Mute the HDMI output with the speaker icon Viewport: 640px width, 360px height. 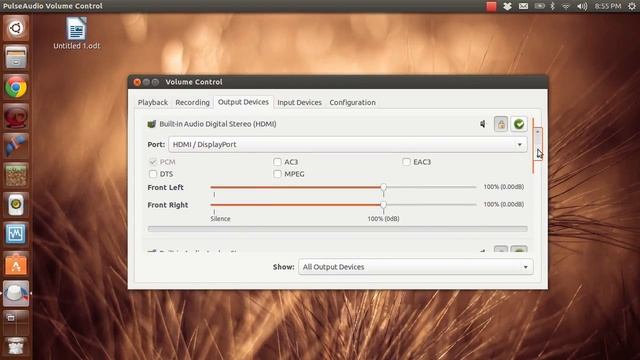pyautogui.click(x=483, y=124)
